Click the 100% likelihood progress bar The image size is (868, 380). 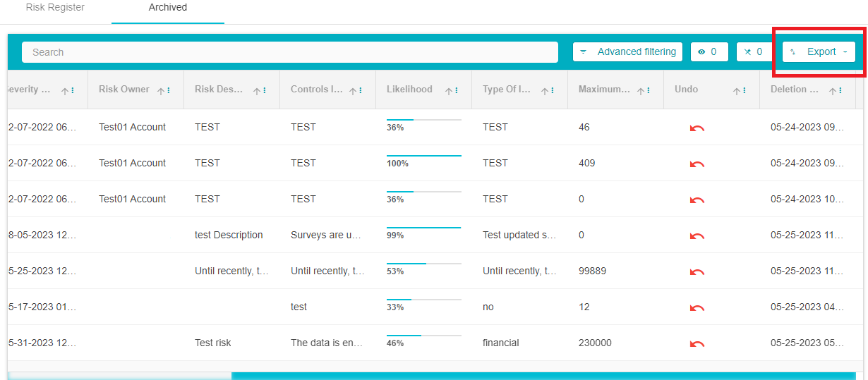tap(423, 157)
